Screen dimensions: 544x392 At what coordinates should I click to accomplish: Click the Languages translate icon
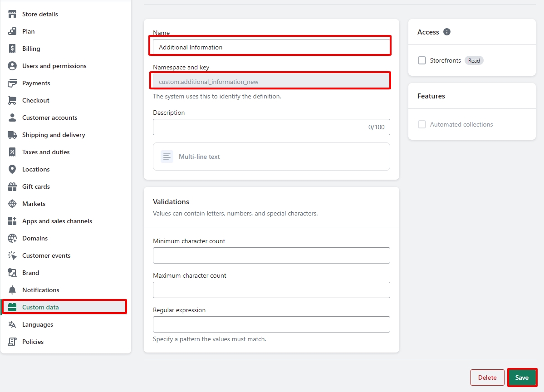tap(12, 324)
